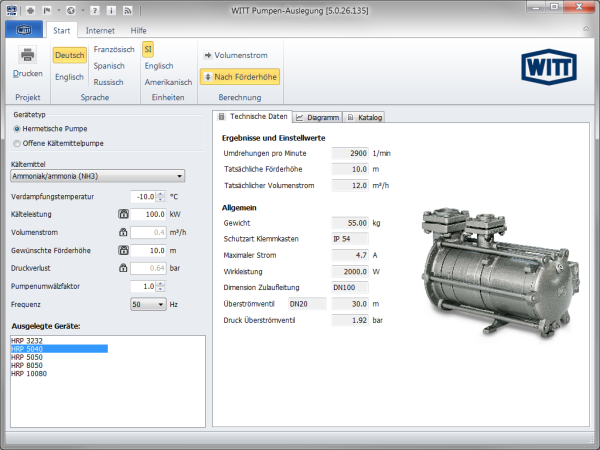Select HRP 3232 in device list
Viewport: 600px width, 450px height.
pyautogui.click(x=27, y=341)
